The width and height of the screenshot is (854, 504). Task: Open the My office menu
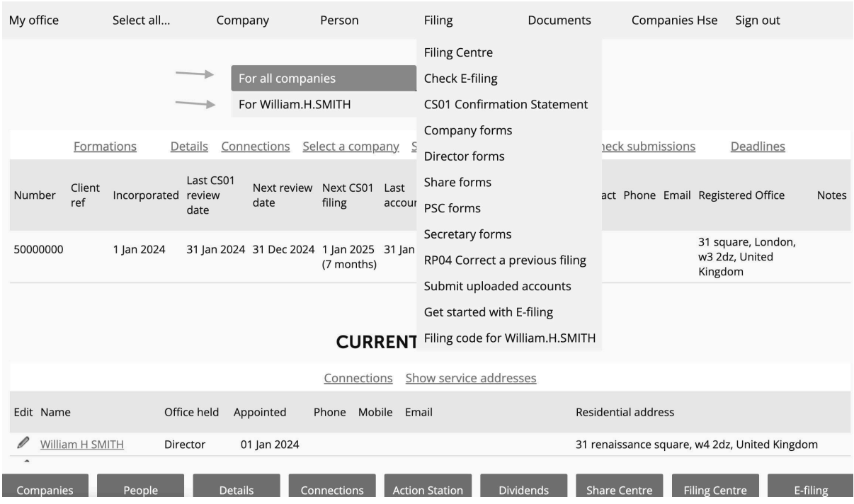33,21
